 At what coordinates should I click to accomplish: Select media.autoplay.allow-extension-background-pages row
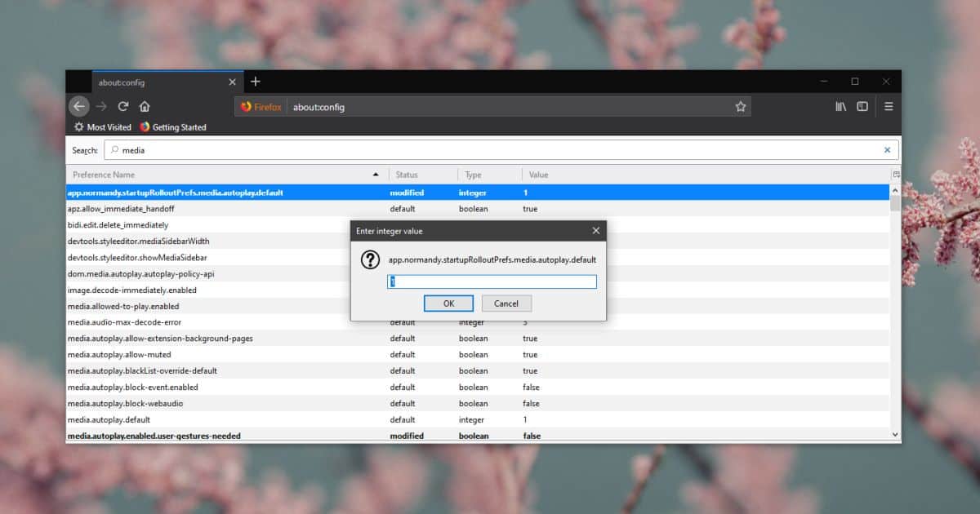(478, 339)
